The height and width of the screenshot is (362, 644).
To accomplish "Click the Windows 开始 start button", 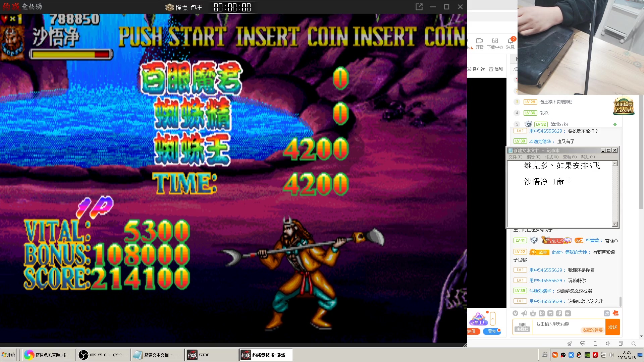I will pos(8,355).
